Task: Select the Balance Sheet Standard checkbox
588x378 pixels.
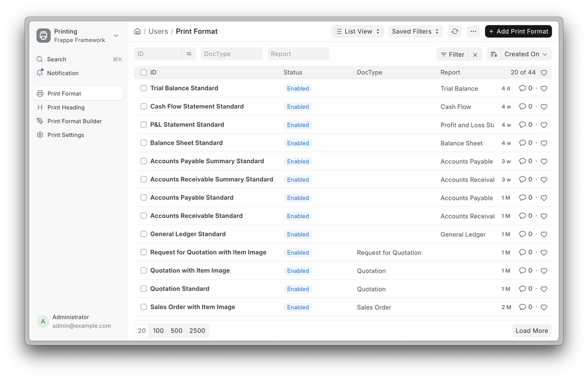Action: tap(144, 143)
